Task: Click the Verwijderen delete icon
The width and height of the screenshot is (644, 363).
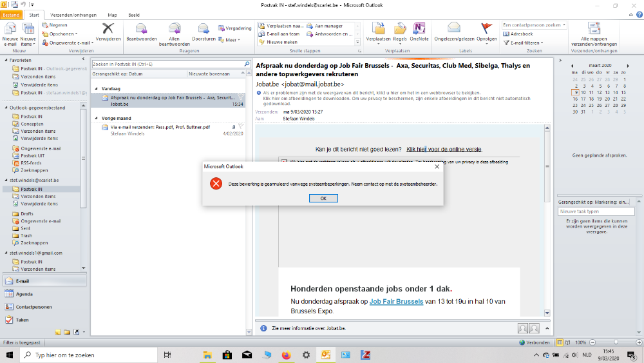Action: click(108, 31)
